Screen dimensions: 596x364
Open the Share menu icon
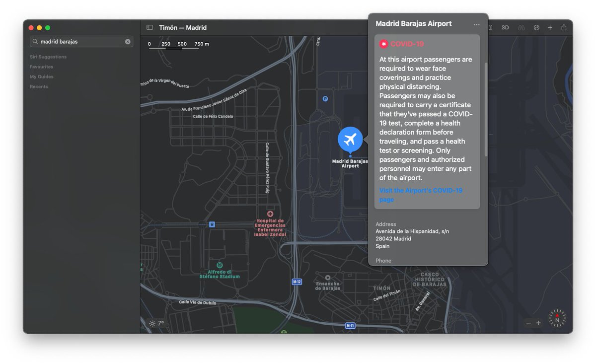pyautogui.click(x=564, y=28)
